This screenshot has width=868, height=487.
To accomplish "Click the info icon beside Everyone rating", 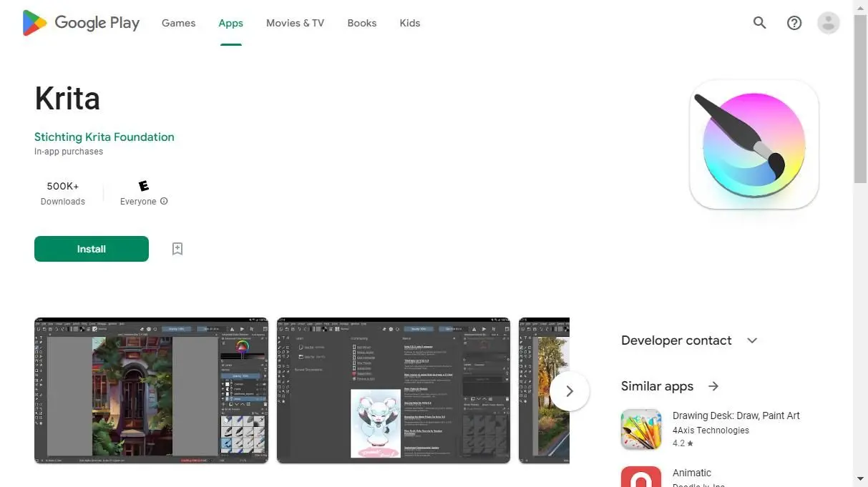I will coord(164,201).
